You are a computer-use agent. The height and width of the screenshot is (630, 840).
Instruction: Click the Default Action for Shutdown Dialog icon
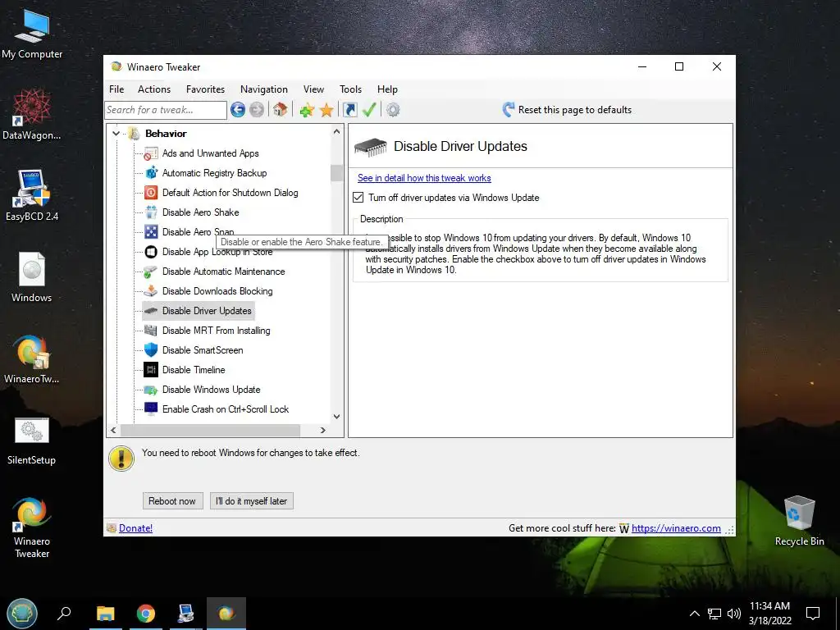pos(151,193)
